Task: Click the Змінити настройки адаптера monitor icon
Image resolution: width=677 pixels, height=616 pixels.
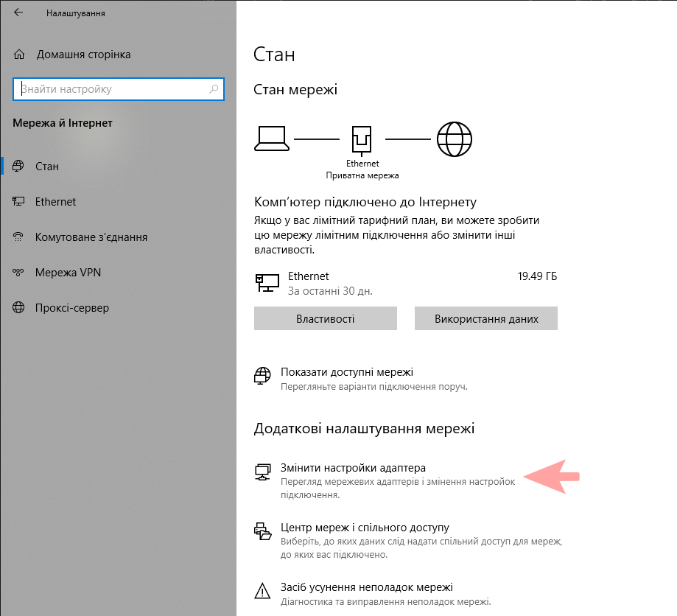Action: coord(262,472)
